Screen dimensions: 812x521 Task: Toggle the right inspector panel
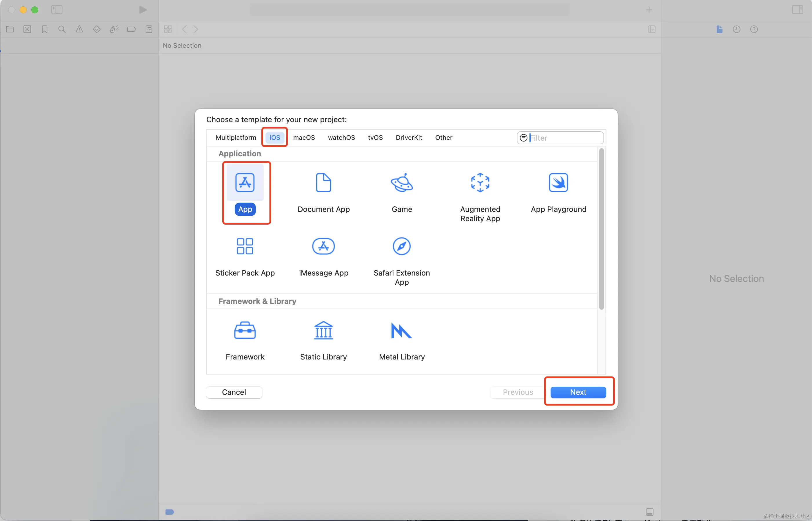pyautogui.click(x=797, y=10)
